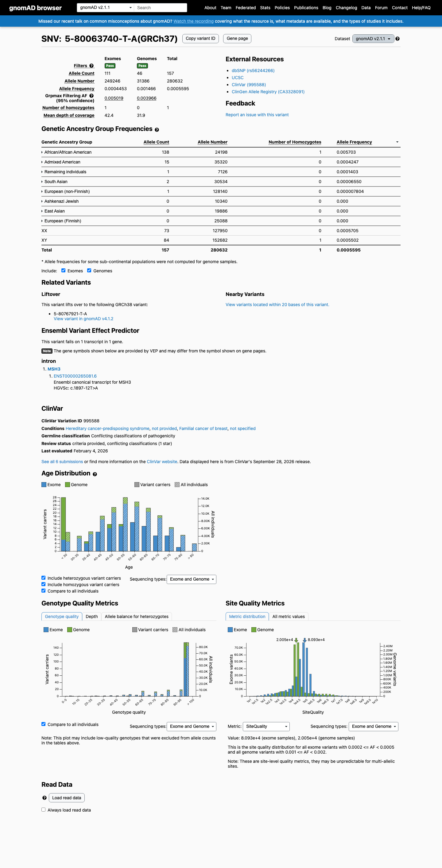Image resolution: width=442 pixels, height=868 pixels.
Task: Click the Load read data button
Action: coord(67,797)
